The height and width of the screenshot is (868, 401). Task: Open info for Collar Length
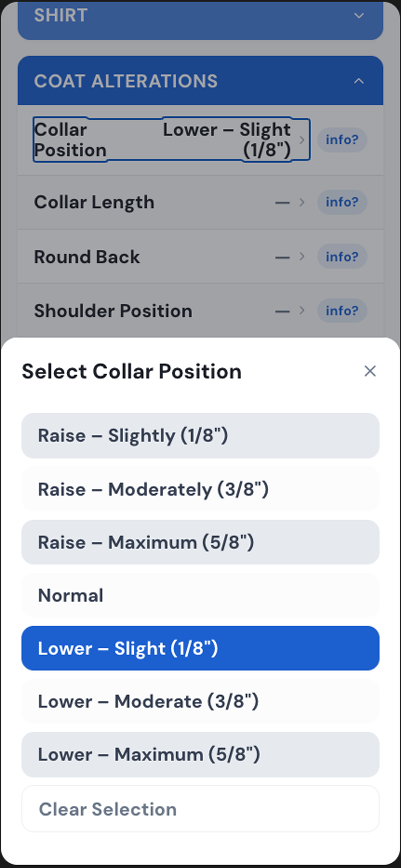point(342,202)
